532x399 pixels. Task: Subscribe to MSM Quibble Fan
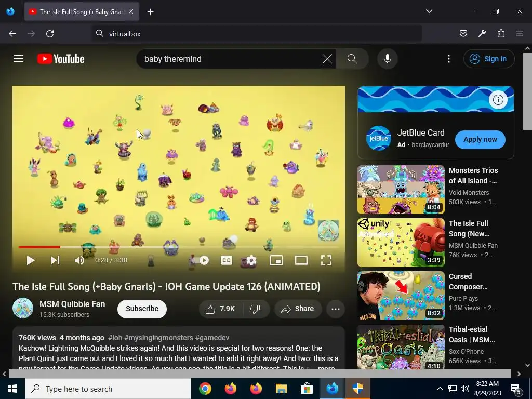(x=142, y=309)
